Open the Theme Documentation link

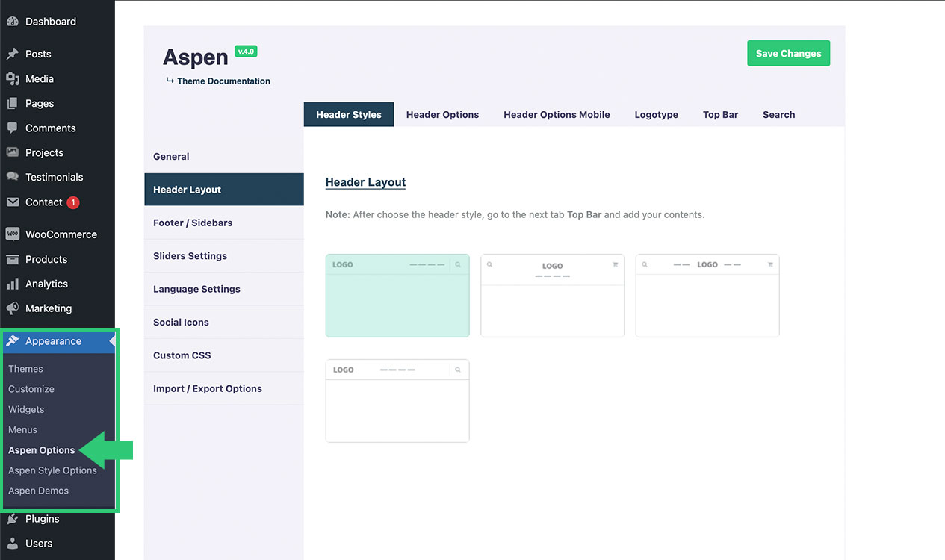pos(223,81)
